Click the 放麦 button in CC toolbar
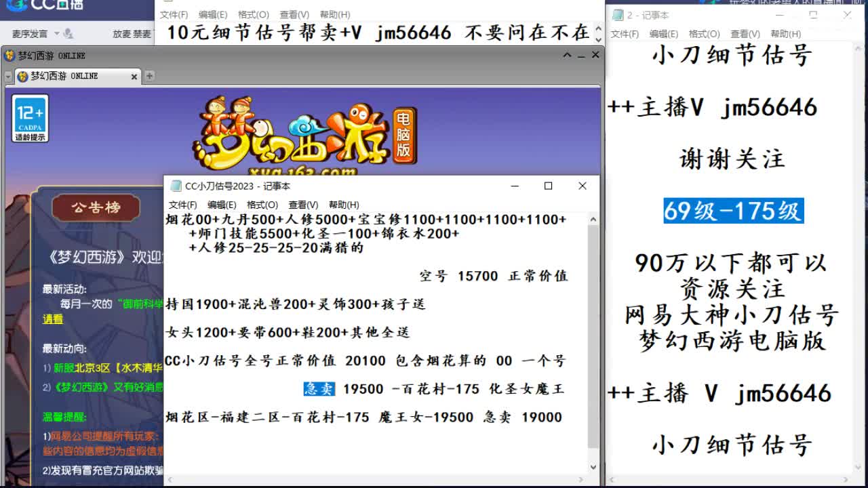This screenshot has height=488, width=868. pyautogui.click(x=121, y=33)
